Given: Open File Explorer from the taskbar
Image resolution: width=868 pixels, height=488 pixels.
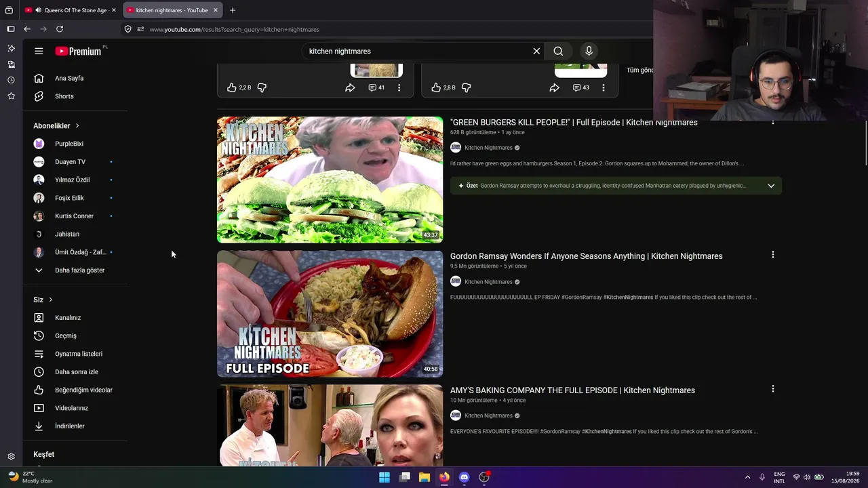Looking at the screenshot, I should click(425, 477).
